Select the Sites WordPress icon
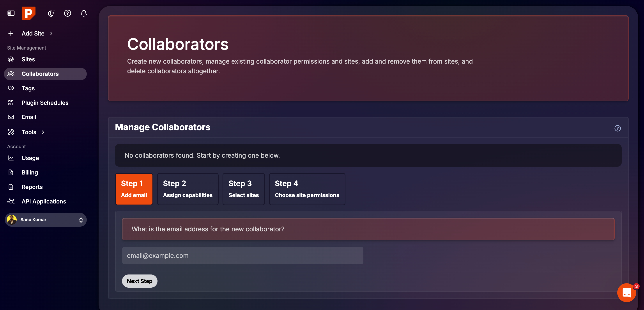The image size is (644, 310). 11,59
